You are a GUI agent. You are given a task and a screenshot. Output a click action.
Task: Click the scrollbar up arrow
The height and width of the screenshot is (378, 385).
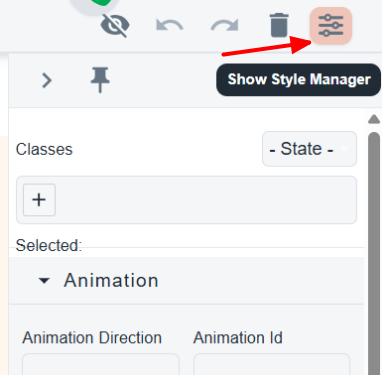click(x=374, y=119)
